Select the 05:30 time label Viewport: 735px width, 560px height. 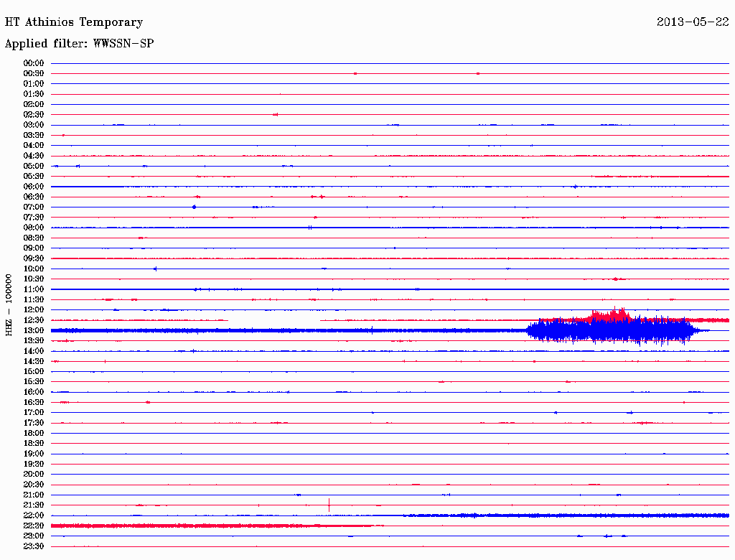tap(34, 176)
